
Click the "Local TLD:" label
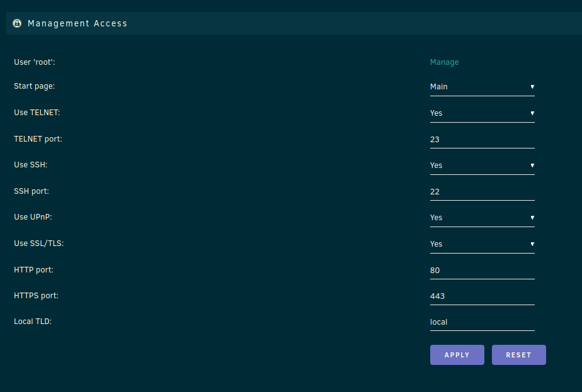tap(33, 322)
